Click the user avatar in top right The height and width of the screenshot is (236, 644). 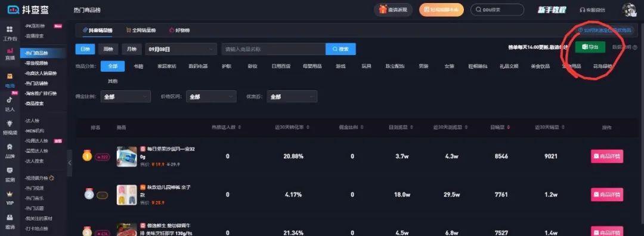pos(629,10)
